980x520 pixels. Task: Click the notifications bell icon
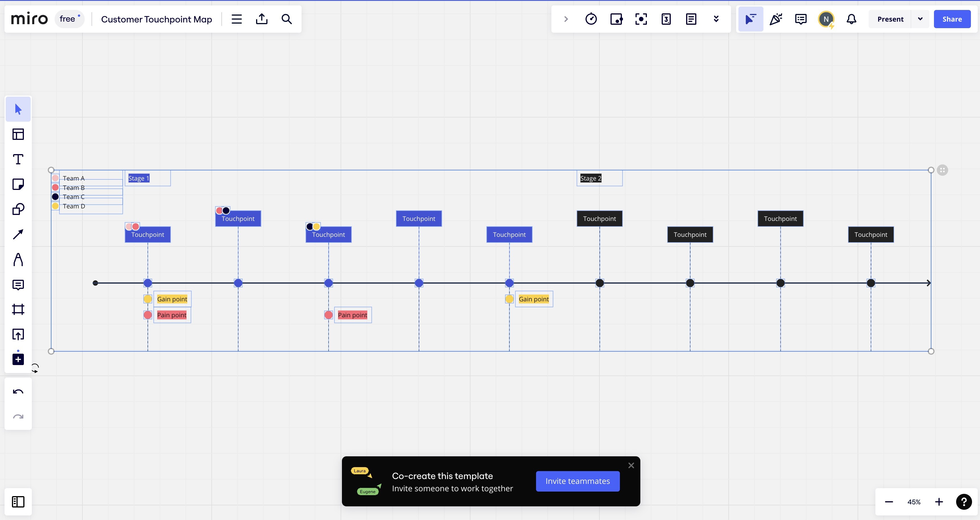(x=852, y=19)
